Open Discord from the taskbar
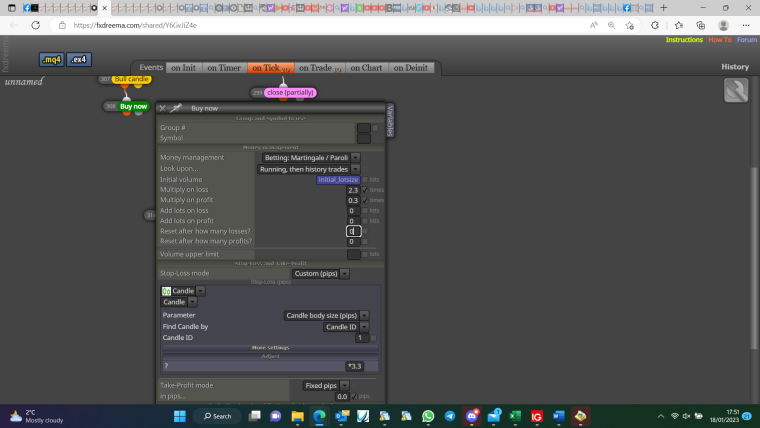This screenshot has width=760, height=428. (472, 416)
